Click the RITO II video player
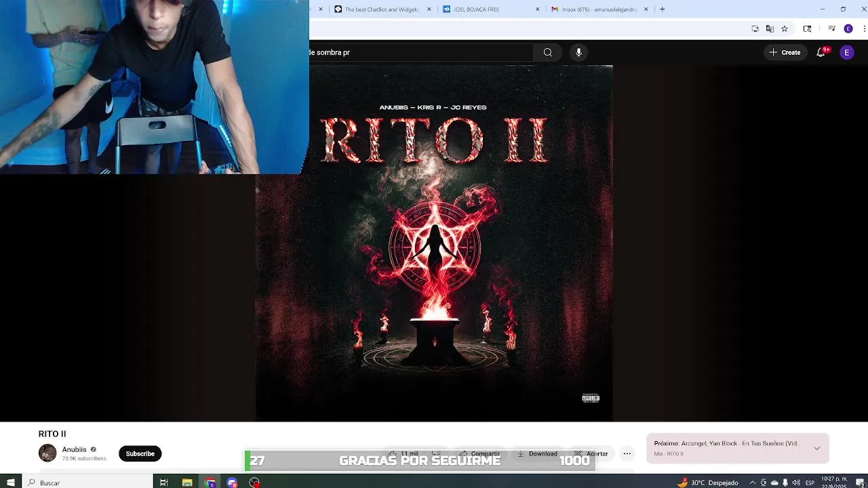868x488 pixels. [434, 243]
